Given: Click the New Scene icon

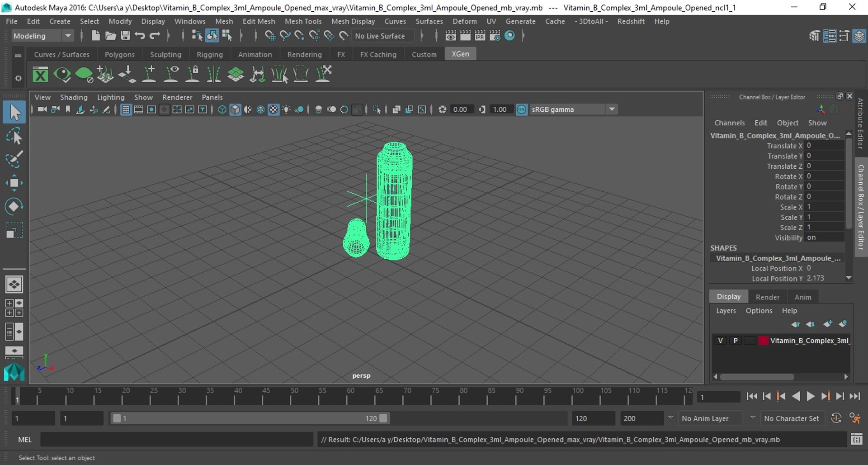Looking at the screenshot, I should (x=95, y=36).
